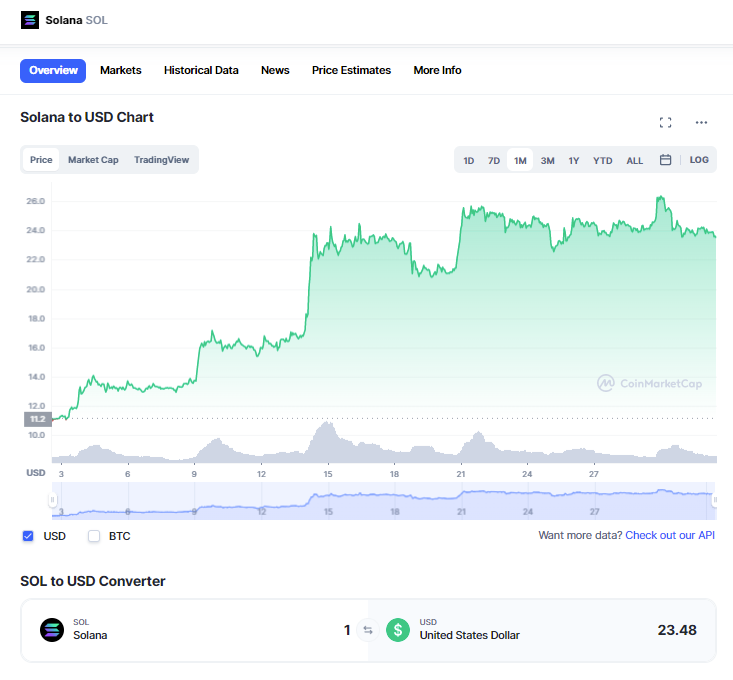Switch to the TradingView chart
This screenshot has width=733, height=680.
(x=161, y=160)
